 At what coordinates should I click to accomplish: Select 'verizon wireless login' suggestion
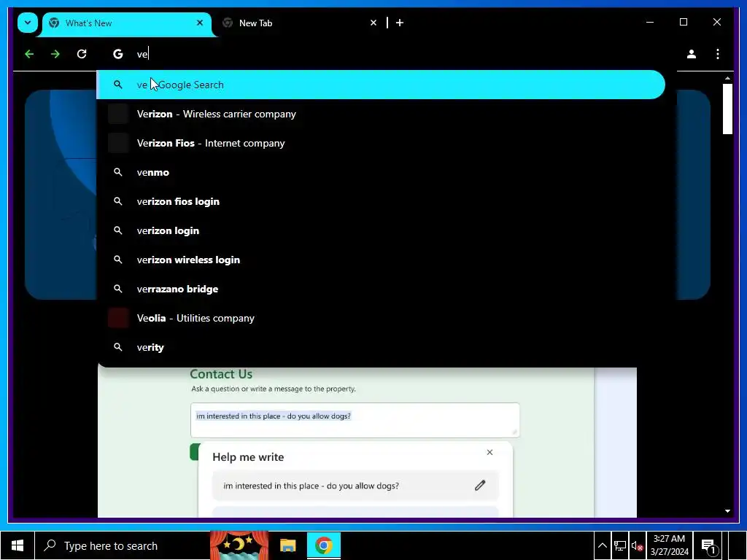pos(381,260)
